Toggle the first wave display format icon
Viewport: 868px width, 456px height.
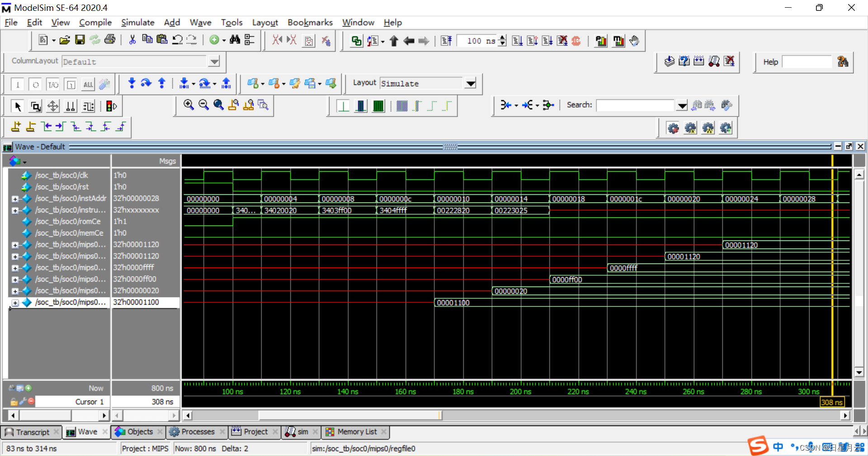(x=343, y=106)
